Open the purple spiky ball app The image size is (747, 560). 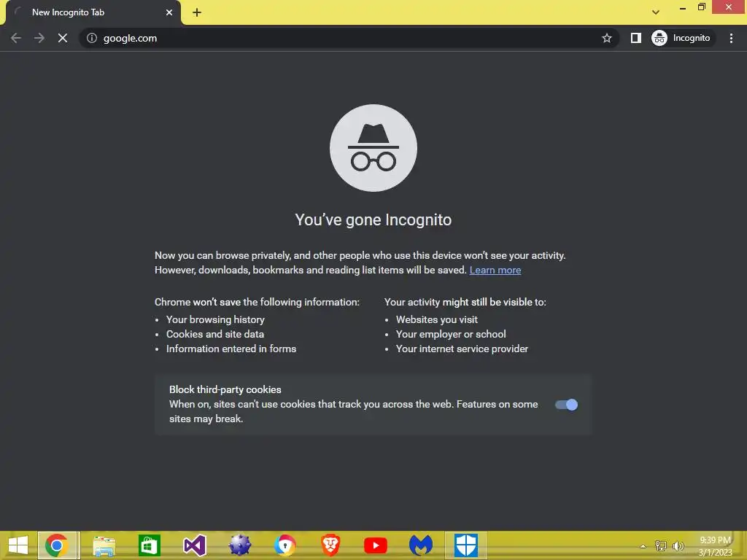(x=239, y=545)
